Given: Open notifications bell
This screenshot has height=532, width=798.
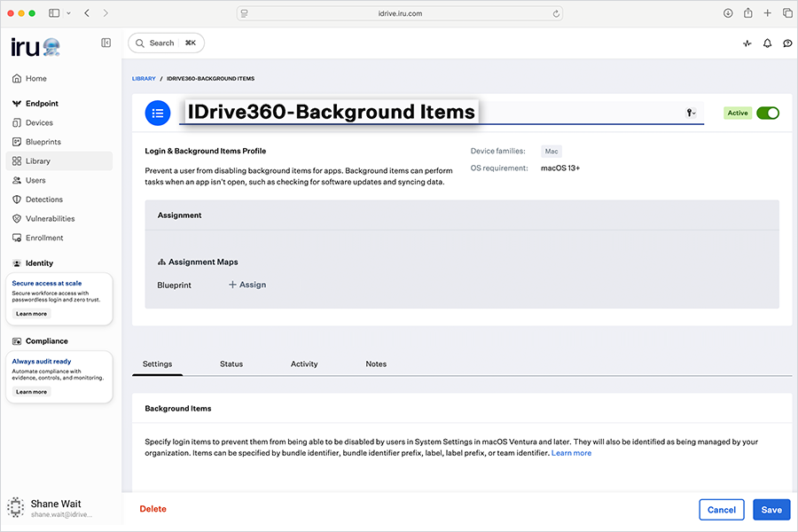Looking at the screenshot, I should click(767, 43).
